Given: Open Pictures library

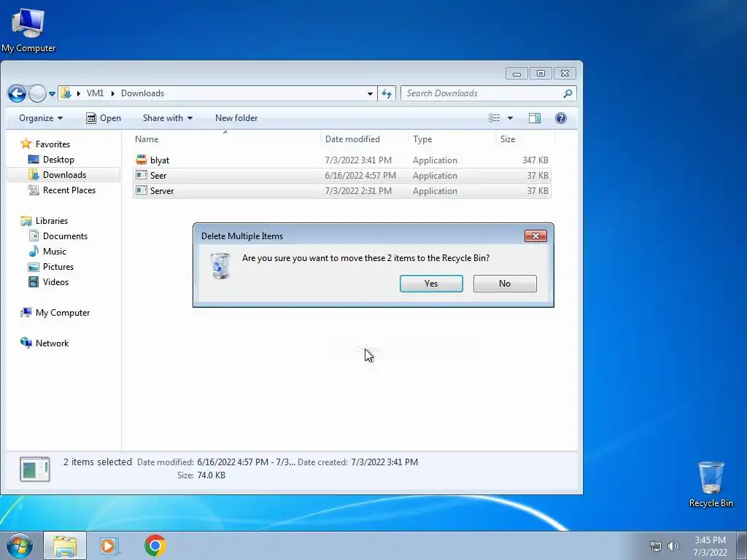Looking at the screenshot, I should (58, 267).
